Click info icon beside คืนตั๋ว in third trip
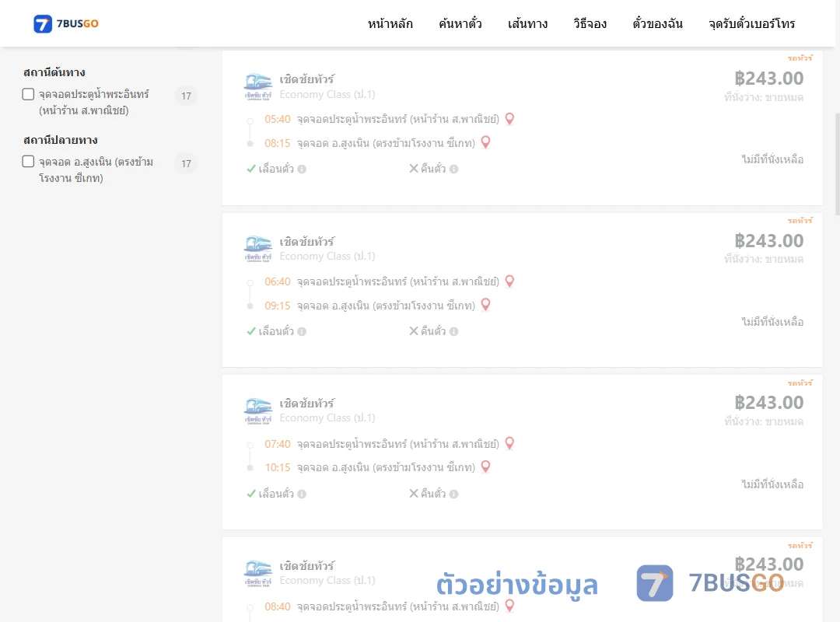Screen dimensions: 840x622 [x=453, y=494]
